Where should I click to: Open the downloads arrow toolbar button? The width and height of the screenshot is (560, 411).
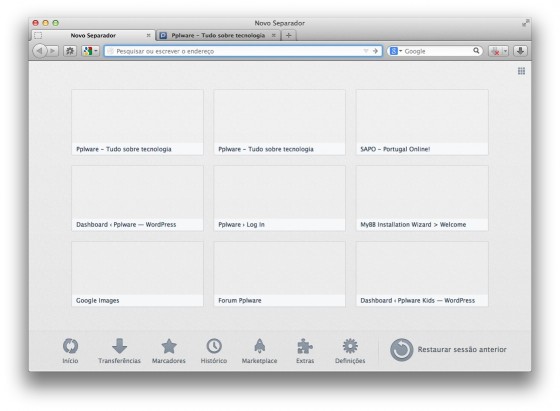point(520,51)
